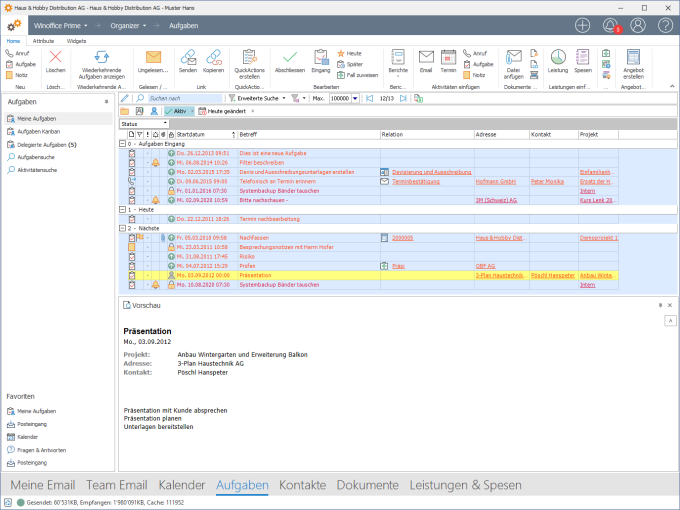
Task: Collapse the '2 - Nächste' group
Action: point(122,228)
